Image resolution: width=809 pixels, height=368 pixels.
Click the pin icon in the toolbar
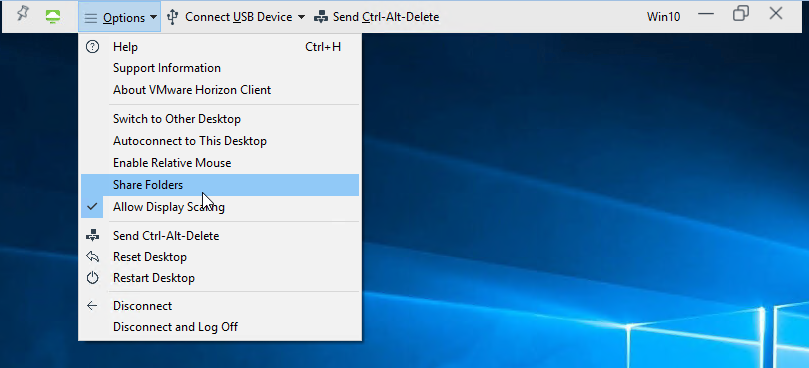click(22, 14)
